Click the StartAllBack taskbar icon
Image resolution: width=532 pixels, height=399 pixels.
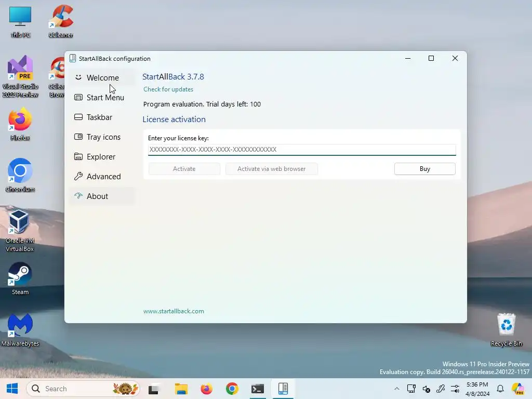click(x=283, y=389)
